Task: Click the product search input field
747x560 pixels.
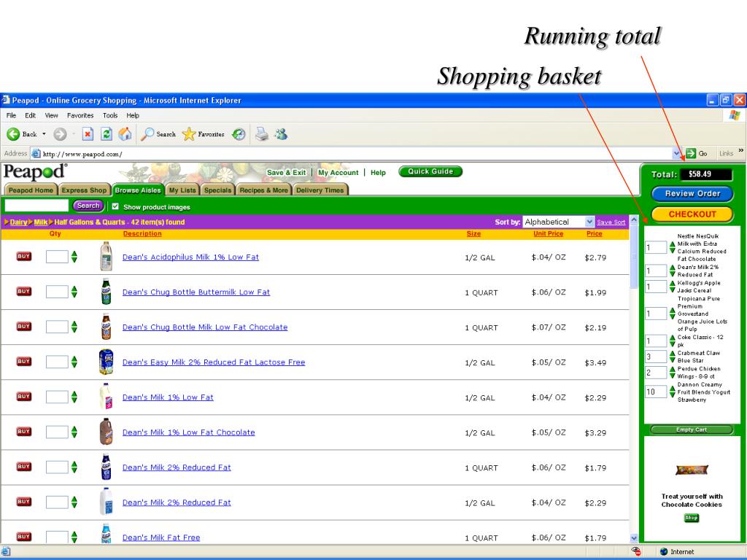Action: click(36, 206)
